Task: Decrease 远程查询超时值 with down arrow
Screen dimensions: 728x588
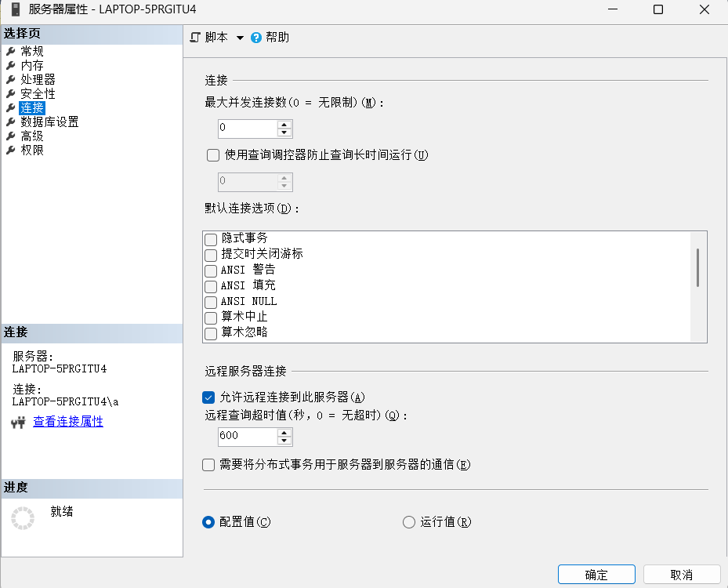Action: pyautogui.click(x=284, y=441)
